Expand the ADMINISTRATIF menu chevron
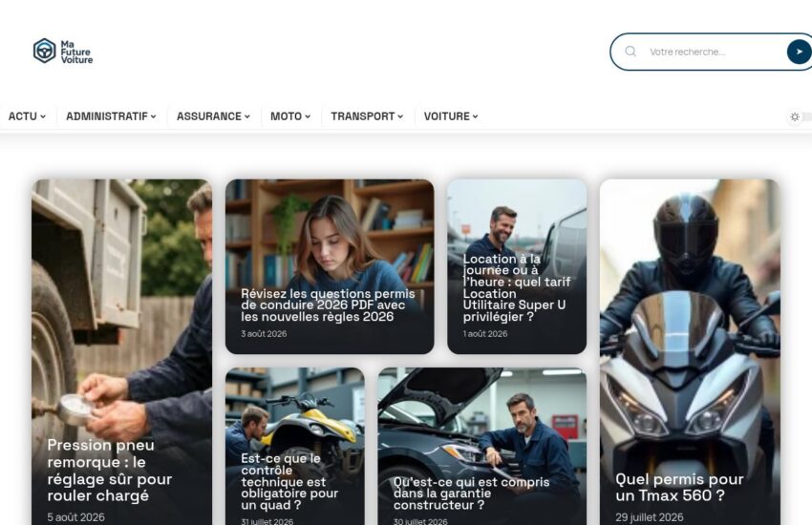 click(153, 116)
